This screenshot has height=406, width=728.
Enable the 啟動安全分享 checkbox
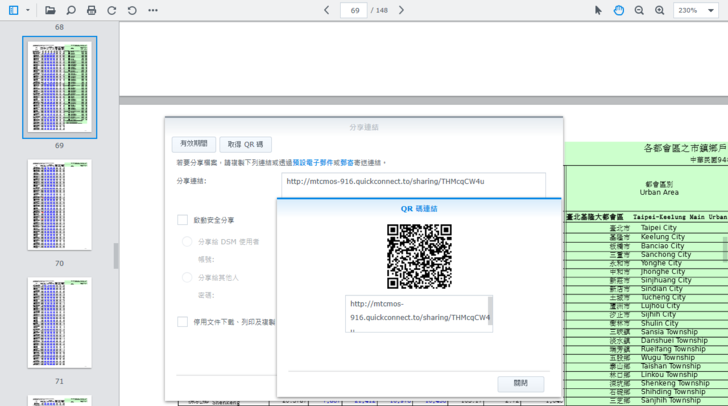183,220
